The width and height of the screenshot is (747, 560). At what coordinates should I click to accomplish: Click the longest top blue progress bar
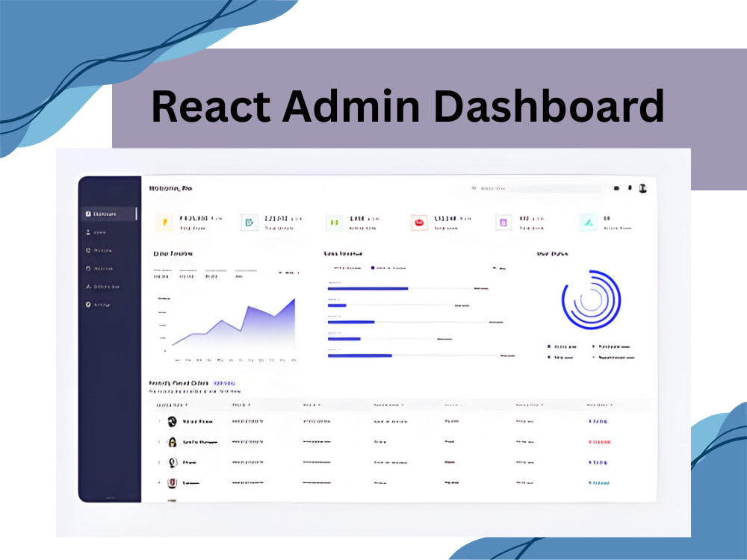tap(368, 288)
